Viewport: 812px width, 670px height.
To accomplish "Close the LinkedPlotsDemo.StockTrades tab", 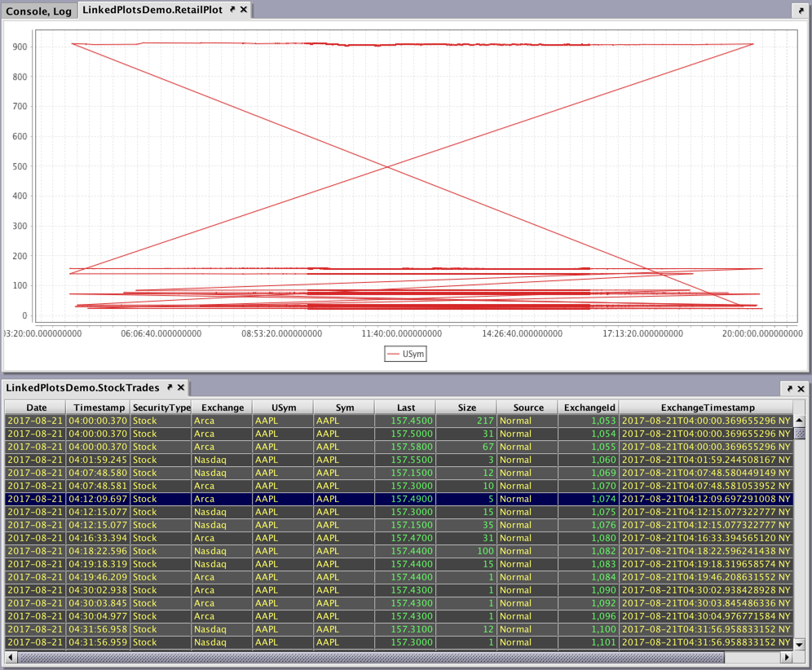I will click(180, 388).
